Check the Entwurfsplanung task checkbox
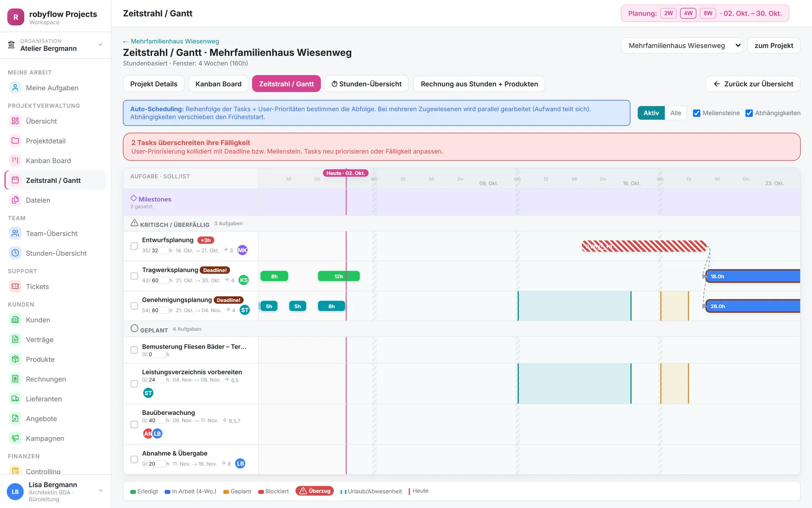 pos(134,246)
